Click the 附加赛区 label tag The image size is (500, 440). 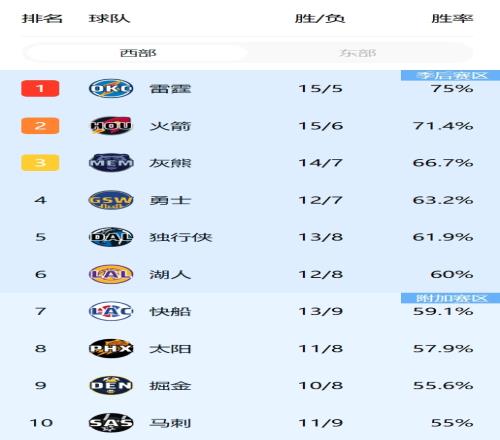[x=450, y=298]
